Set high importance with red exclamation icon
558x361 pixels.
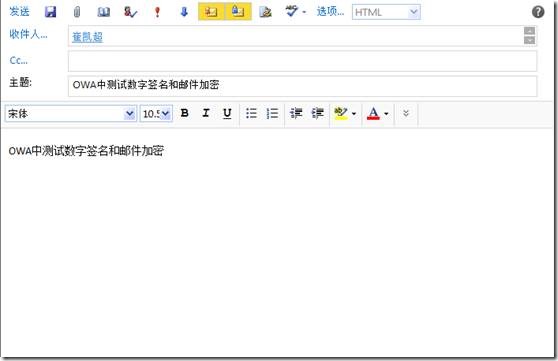(x=157, y=12)
